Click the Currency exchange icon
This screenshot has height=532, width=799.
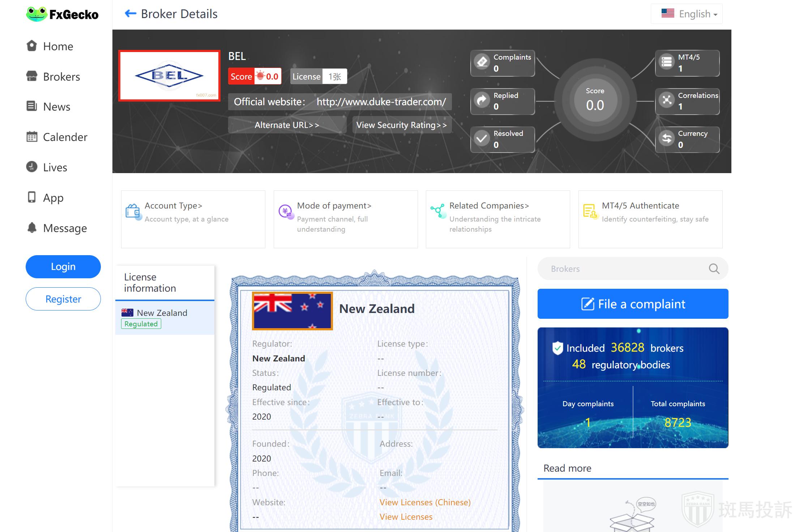point(667,138)
